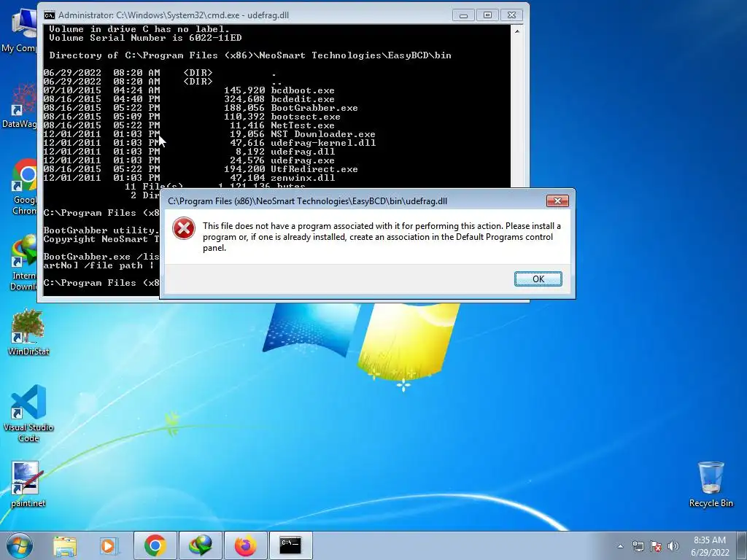Click the NetTest.exe listing line
Image resolution: width=747 pixels, height=560 pixels.
[189, 125]
